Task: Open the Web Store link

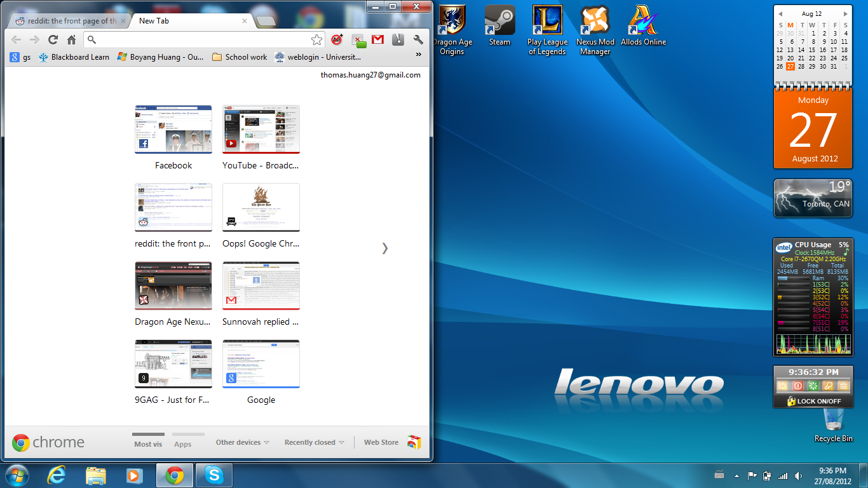Action: tap(392, 442)
